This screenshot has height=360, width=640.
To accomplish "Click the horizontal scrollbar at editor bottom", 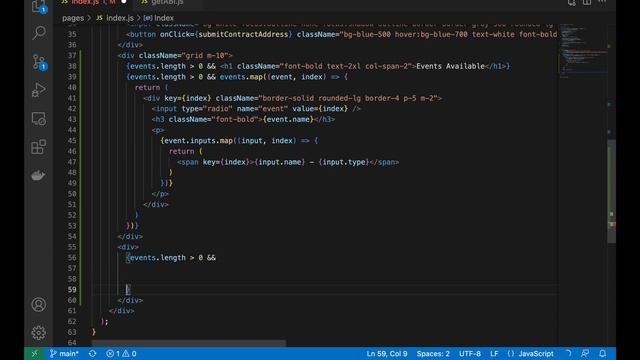I will 189,343.
